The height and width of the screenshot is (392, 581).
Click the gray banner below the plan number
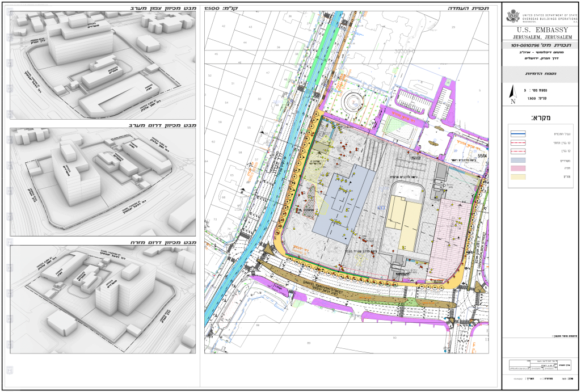pos(539,74)
